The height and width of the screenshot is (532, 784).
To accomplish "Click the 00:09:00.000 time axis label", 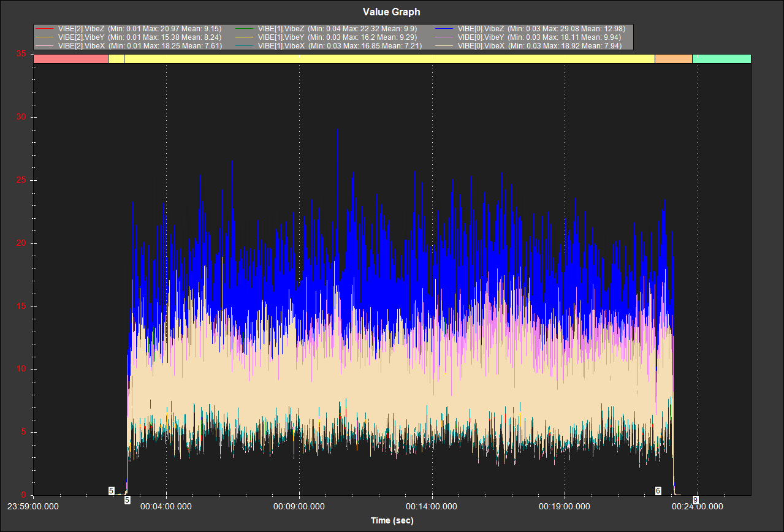I will (x=299, y=507).
